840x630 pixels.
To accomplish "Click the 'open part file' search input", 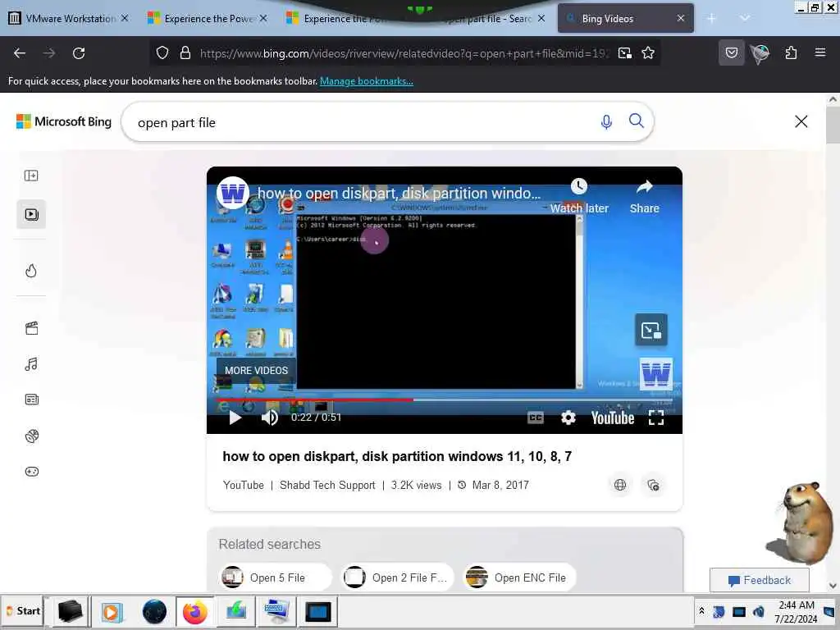I will pyautogui.click(x=364, y=123).
